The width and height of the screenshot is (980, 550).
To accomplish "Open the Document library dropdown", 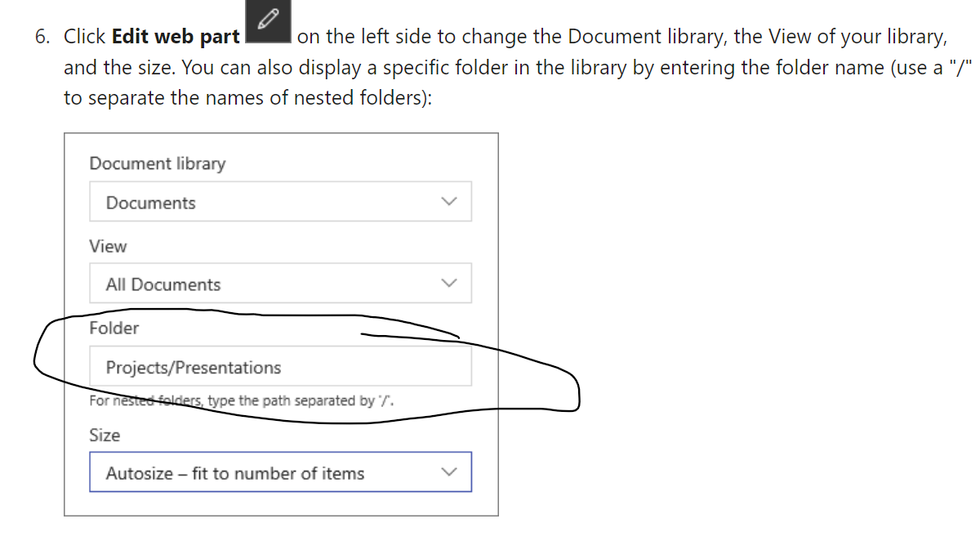I will point(280,201).
